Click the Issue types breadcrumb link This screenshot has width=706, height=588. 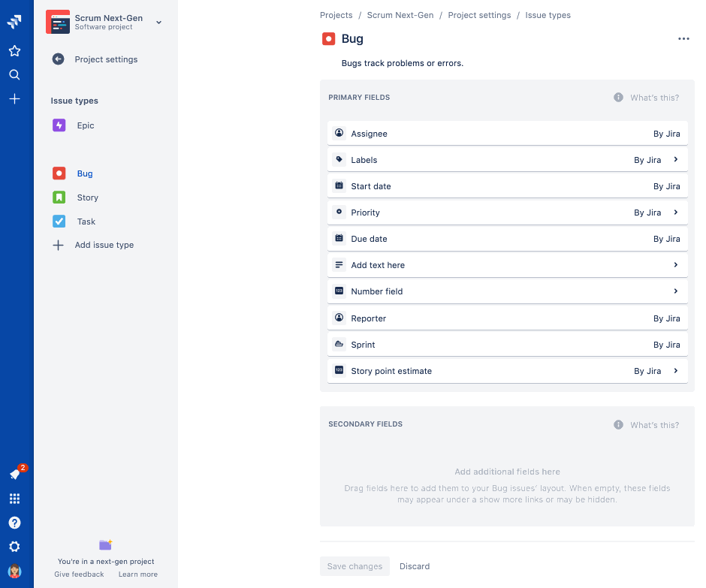tap(548, 15)
